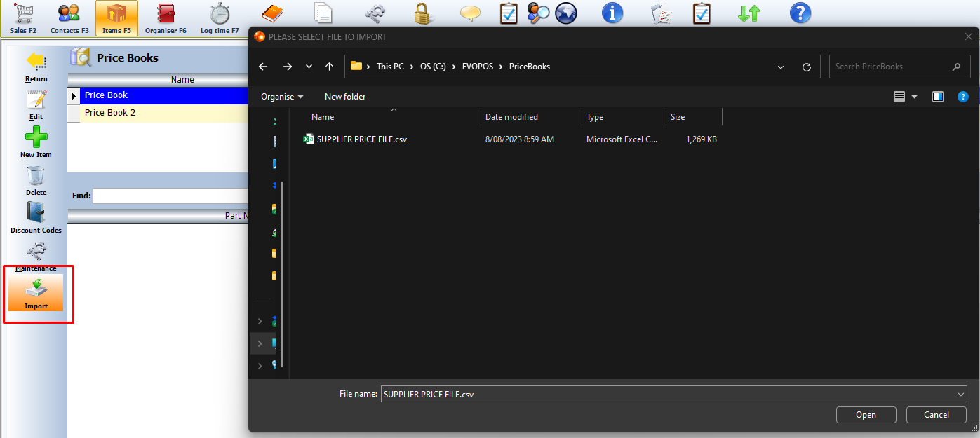Click the Cancel button
980x438 pixels.
click(x=937, y=415)
